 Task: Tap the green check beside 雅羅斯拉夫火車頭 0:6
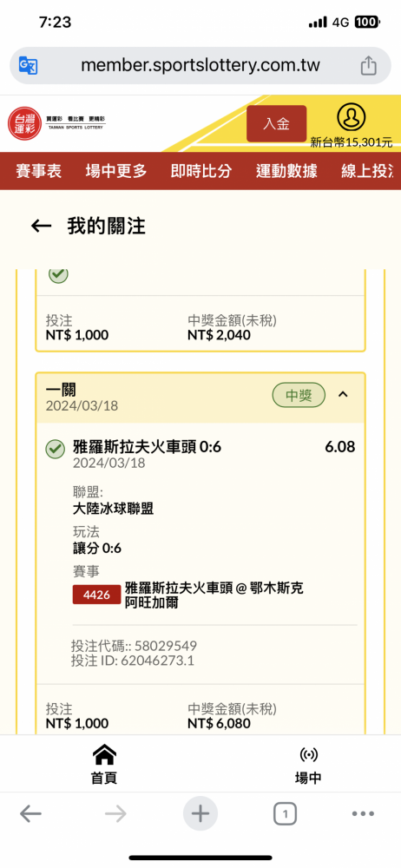point(55,450)
